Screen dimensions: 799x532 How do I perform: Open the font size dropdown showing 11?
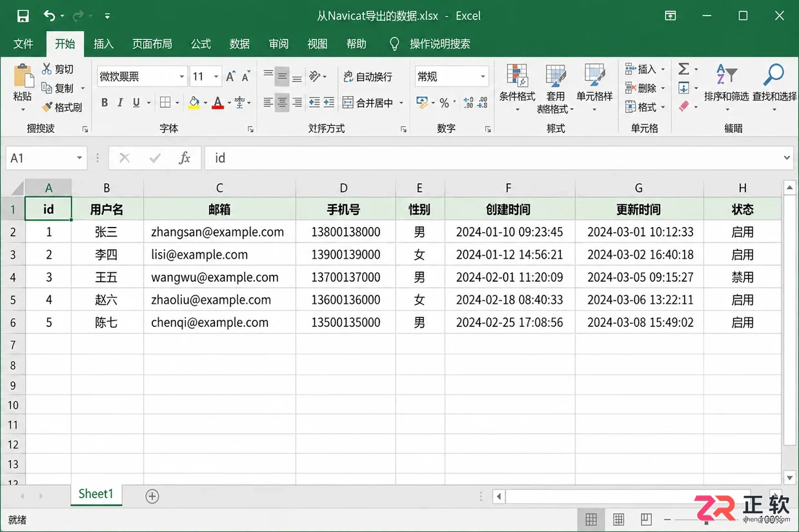click(216, 77)
